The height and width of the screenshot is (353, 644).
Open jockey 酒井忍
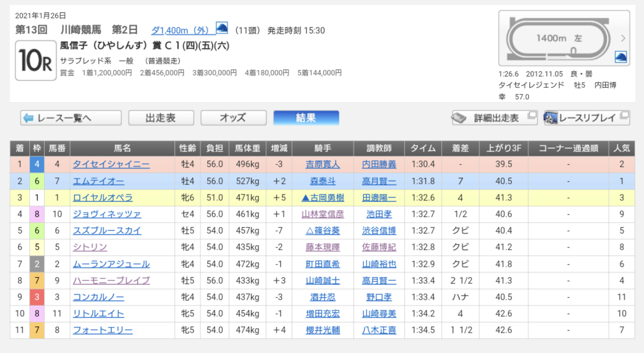click(x=323, y=297)
